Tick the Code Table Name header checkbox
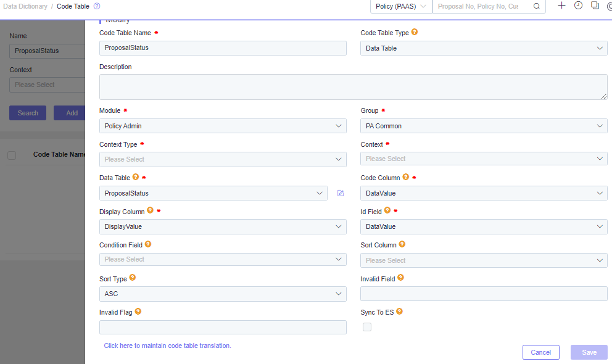The height and width of the screenshot is (364, 612). coord(12,155)
